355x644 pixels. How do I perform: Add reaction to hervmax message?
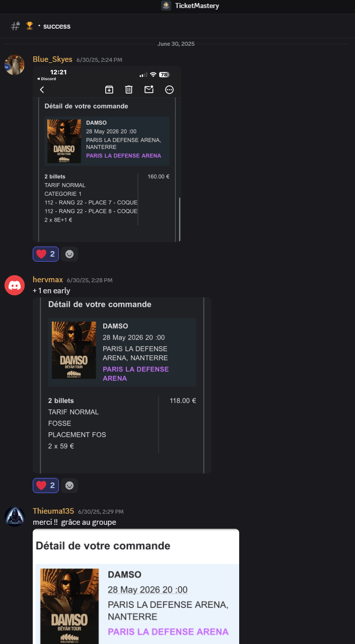coord(69,486)
